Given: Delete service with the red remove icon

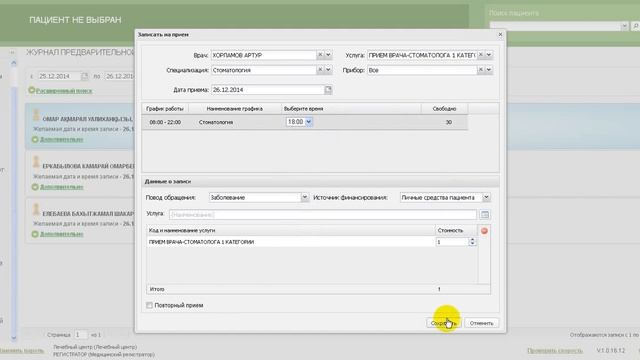Looking at the screenshot, I should click(484, 231).
